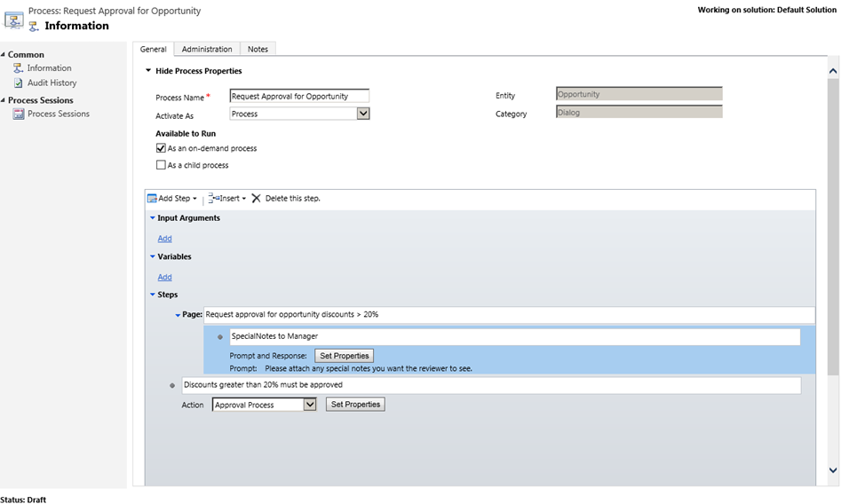Click the Discounts greater than 20% text field
The width and height of the screenshot is (841, 504).
(x=491, y=385)
